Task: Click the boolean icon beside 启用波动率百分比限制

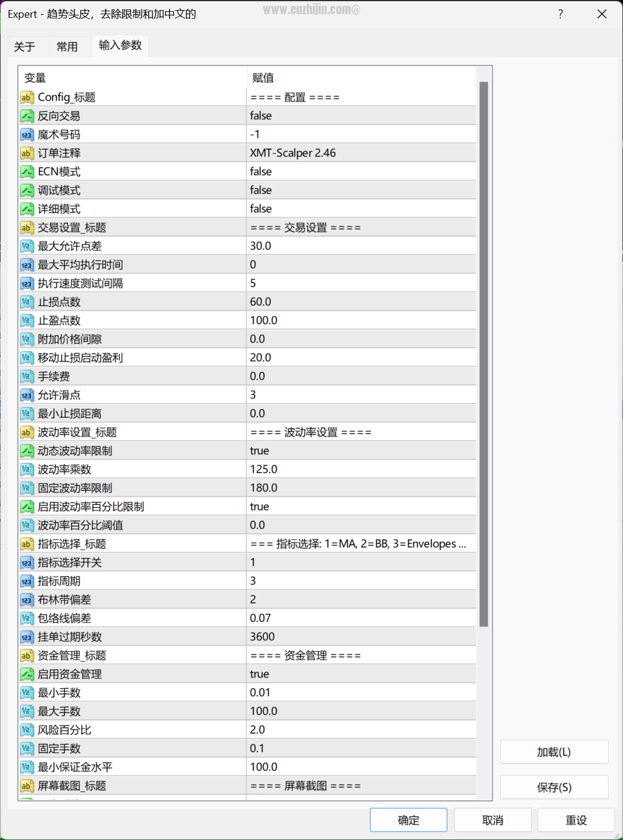Action: tap(27, 507)
